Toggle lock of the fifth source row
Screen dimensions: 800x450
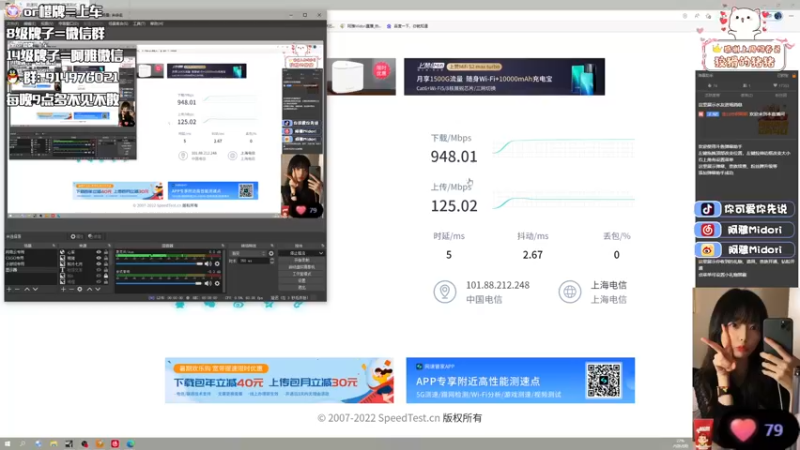[106, 276]
